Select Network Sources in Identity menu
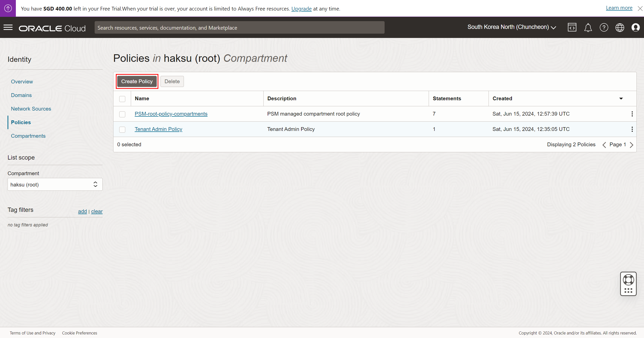This screenshot has width=644, height=338. (31, 109)
